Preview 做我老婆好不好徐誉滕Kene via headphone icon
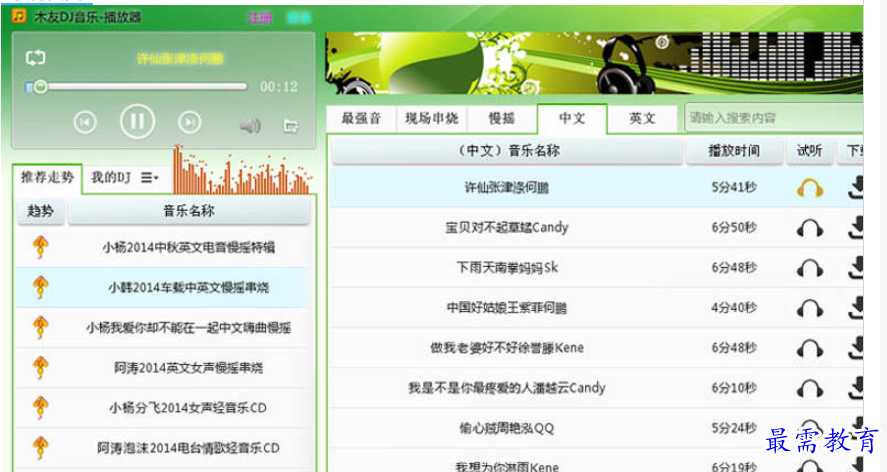 810,349
